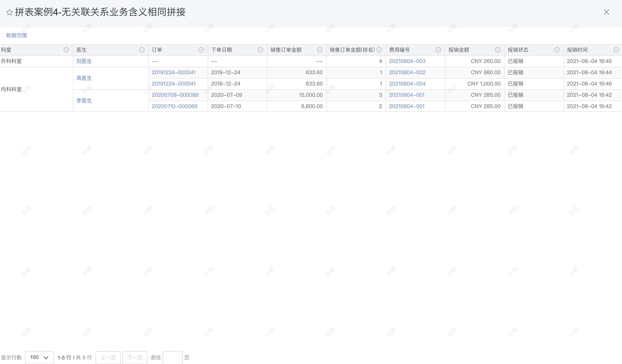Open expense record 20210804-003

click(407, 61)
